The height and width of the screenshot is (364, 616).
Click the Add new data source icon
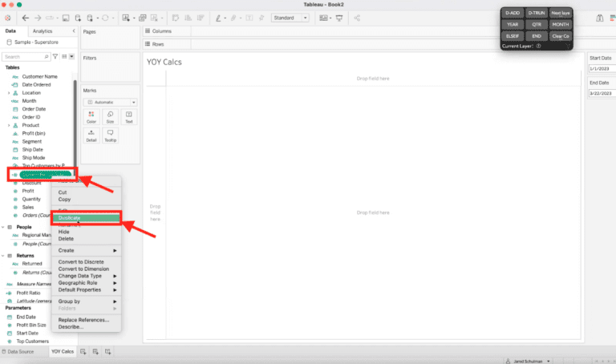click(78, 18)
